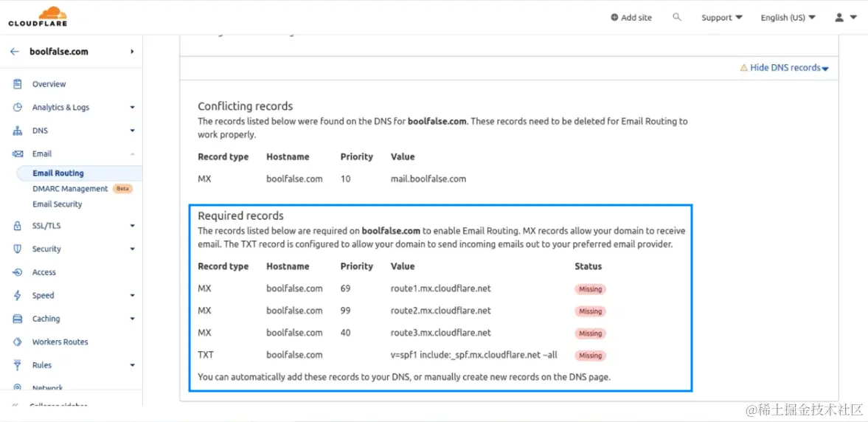Click the Required records heading

[241, 215]
